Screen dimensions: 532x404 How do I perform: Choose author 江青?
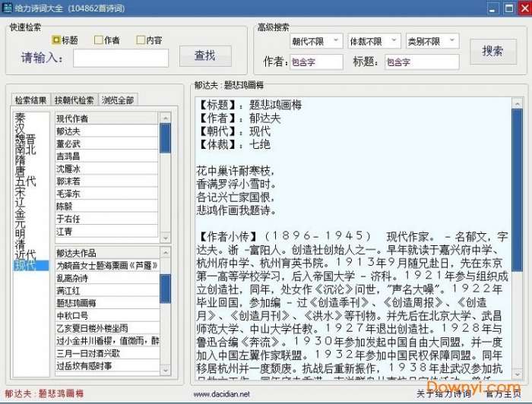[107, 231]
